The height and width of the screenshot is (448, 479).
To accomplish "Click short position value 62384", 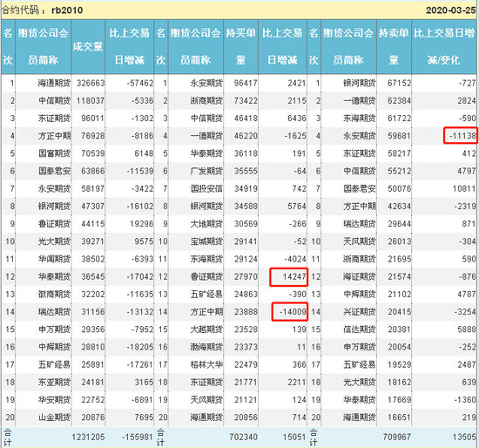I will pos(399,101).
